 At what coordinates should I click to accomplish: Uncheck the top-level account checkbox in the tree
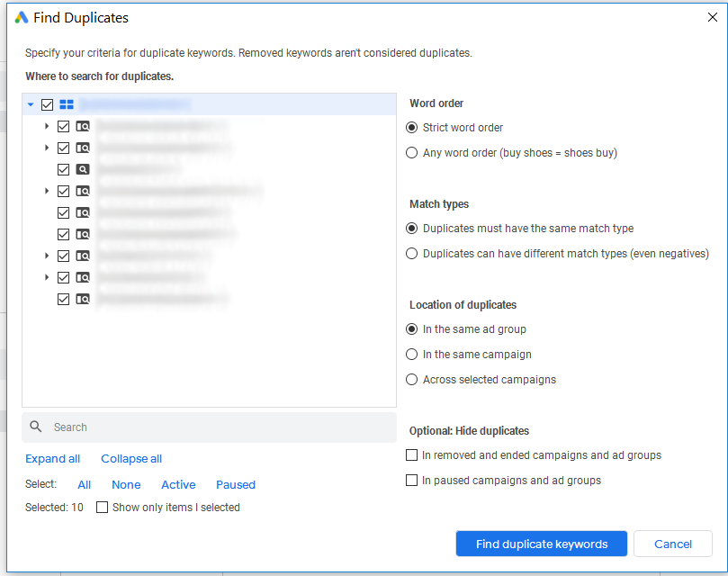point(47,104)
